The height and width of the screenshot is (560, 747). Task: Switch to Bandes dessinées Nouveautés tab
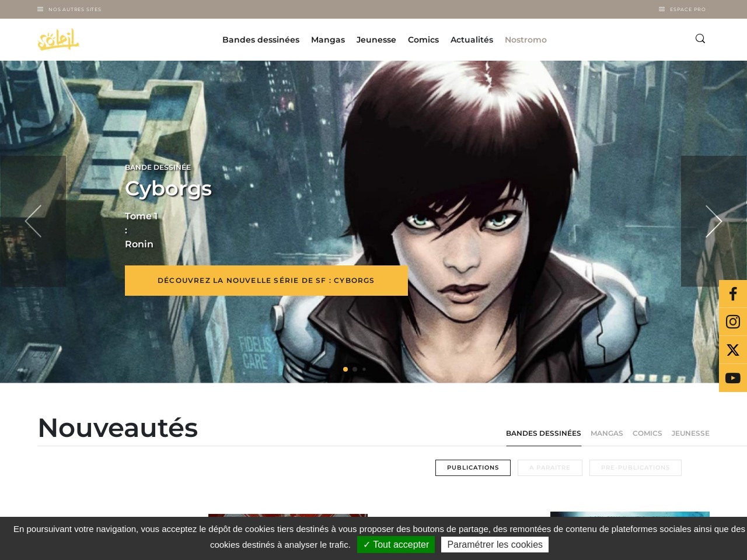[543, 433]
